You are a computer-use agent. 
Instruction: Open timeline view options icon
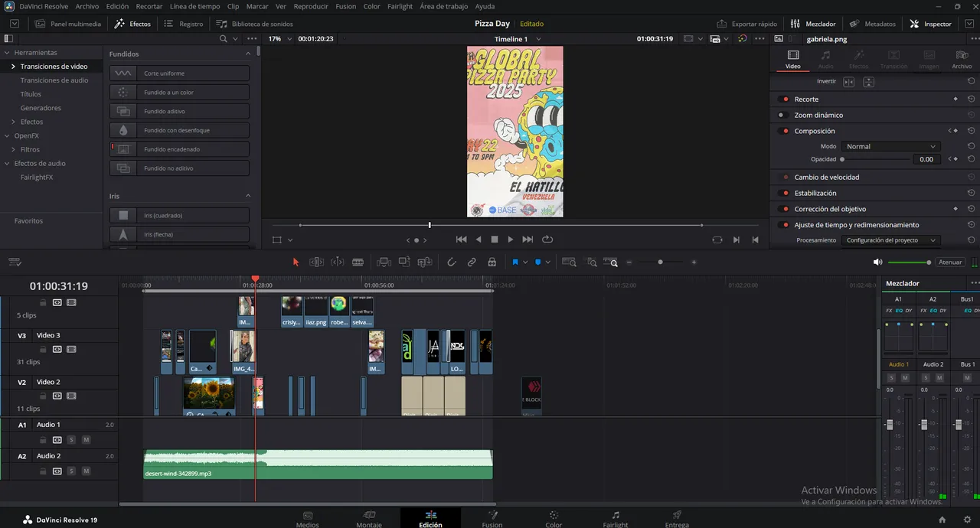tap(15, 262)
